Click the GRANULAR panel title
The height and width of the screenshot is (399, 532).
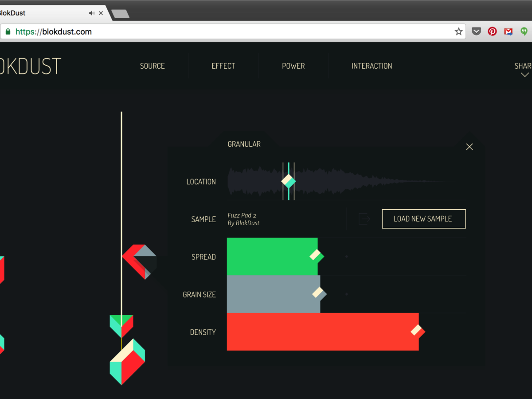pos(244,144)
